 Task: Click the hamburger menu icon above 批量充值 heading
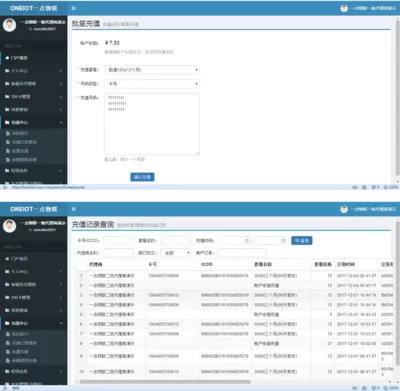pyautogui.click(x=74, y=8)
